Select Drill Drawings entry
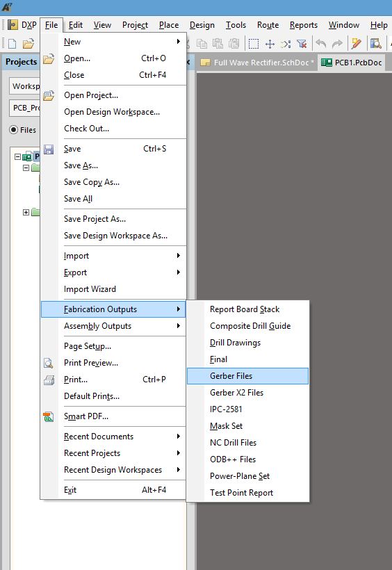Screen dimensions: 392x570 (247, 343)
